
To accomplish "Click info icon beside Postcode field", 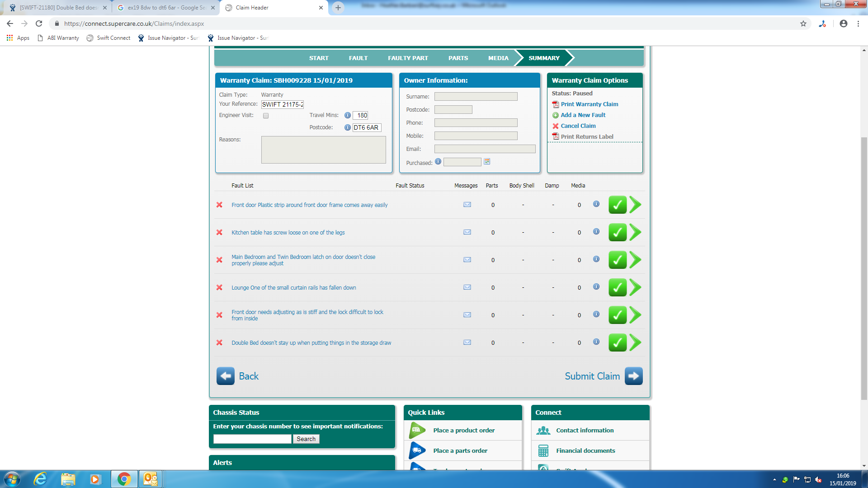I will tap(347, 127).
